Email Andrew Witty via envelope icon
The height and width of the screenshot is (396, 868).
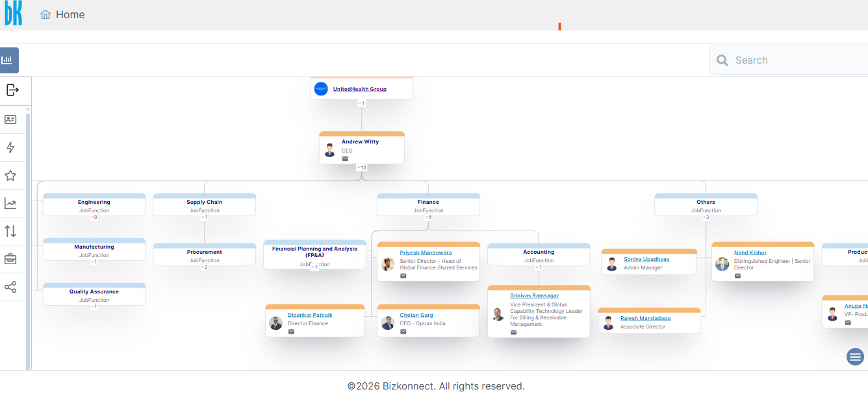click(345, 158)
